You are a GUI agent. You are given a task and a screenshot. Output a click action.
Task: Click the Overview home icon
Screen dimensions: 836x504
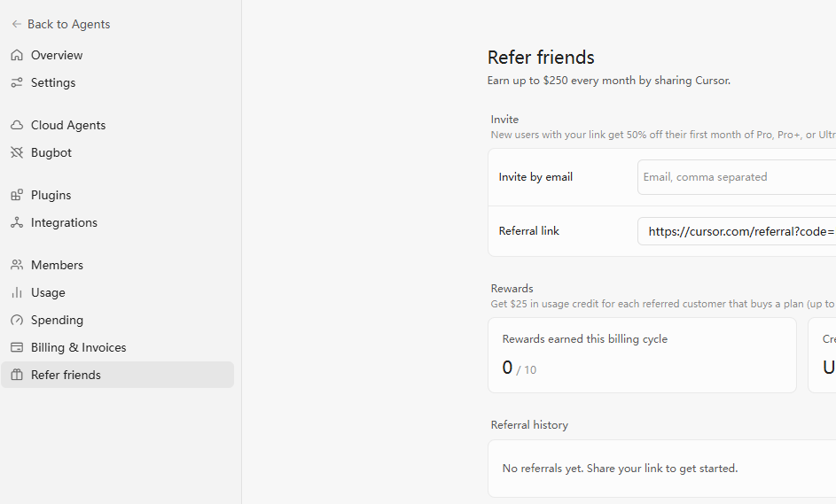pyautogui.click(x=17, y=55)
